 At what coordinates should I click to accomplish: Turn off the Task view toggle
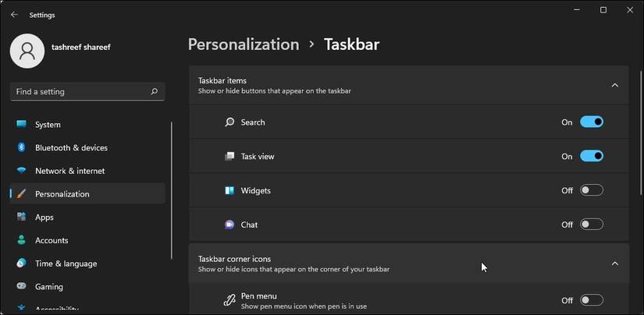(x=592, y=156)
